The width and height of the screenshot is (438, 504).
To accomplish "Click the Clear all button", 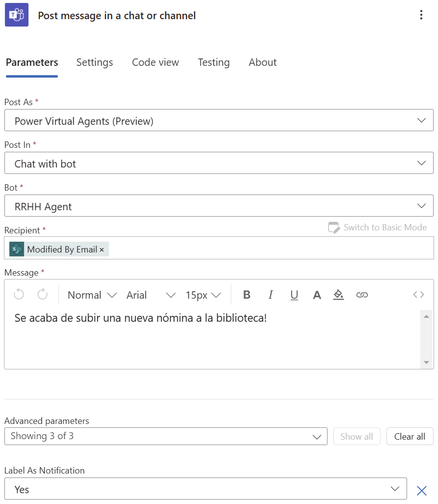I will coord(410,436).
